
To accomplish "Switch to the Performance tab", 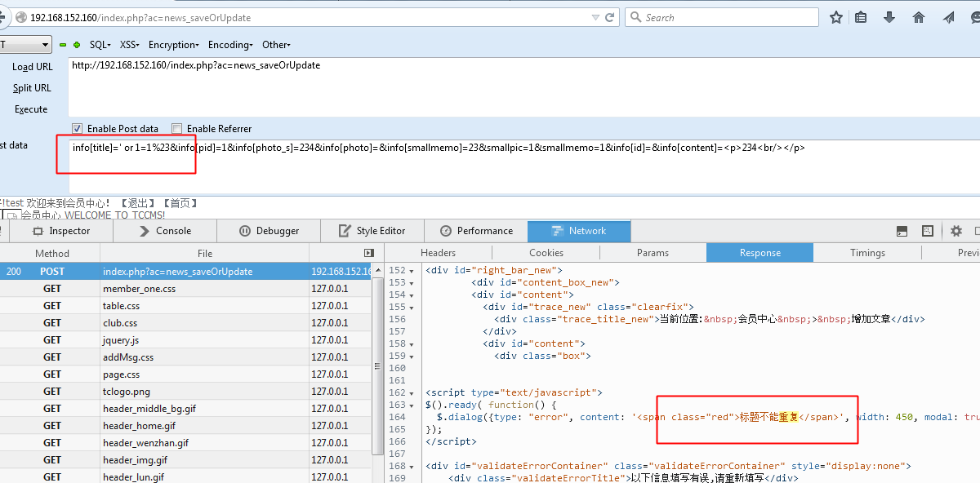I will coord(476,231).
